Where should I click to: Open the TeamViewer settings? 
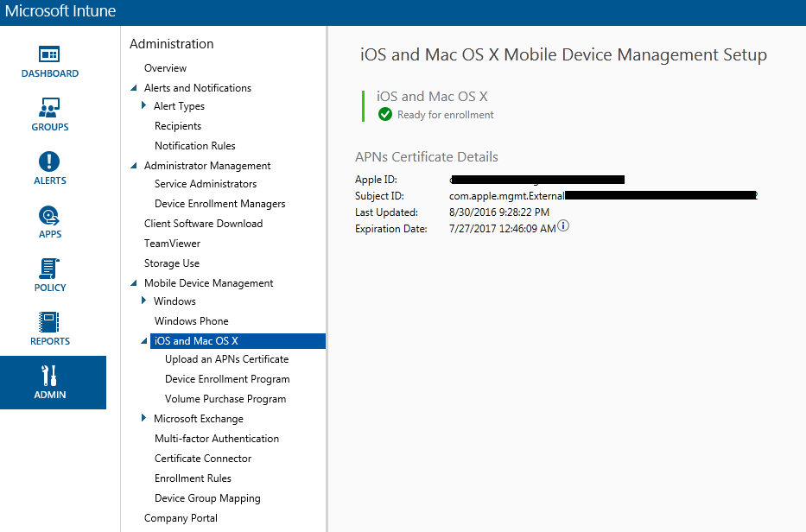tap(172, 244)
